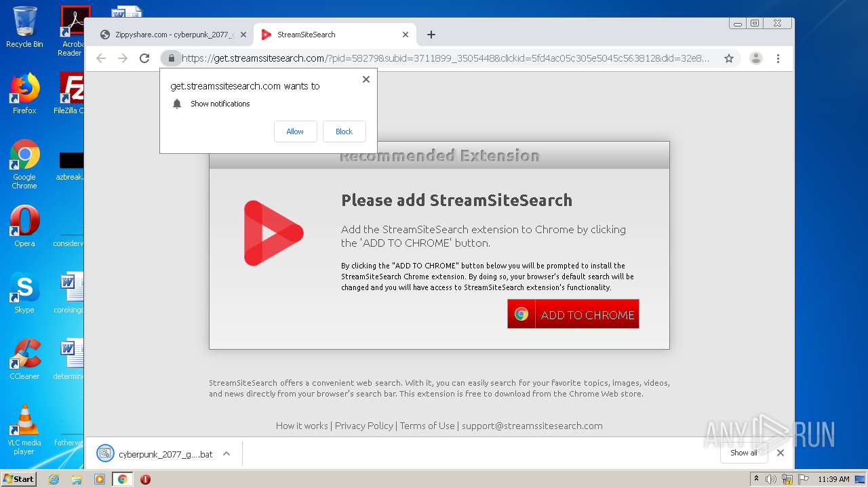Screen dimensions: 868x488
Task: Click the address bar URL
Action: pyautogui.click(x=446, y=58)
